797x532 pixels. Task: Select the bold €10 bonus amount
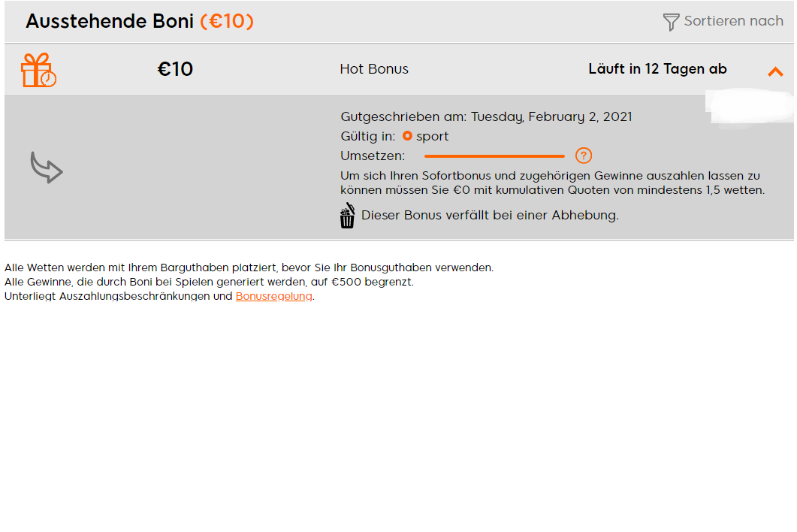point(175,69)
